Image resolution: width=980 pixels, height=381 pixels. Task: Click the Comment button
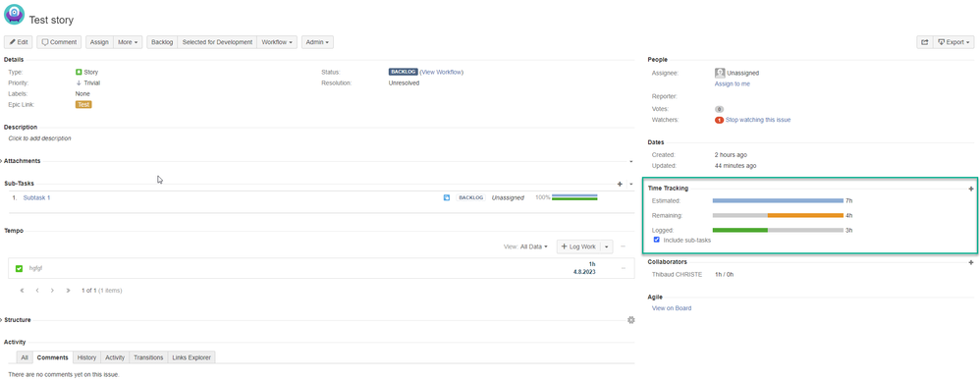coord(59,42)
